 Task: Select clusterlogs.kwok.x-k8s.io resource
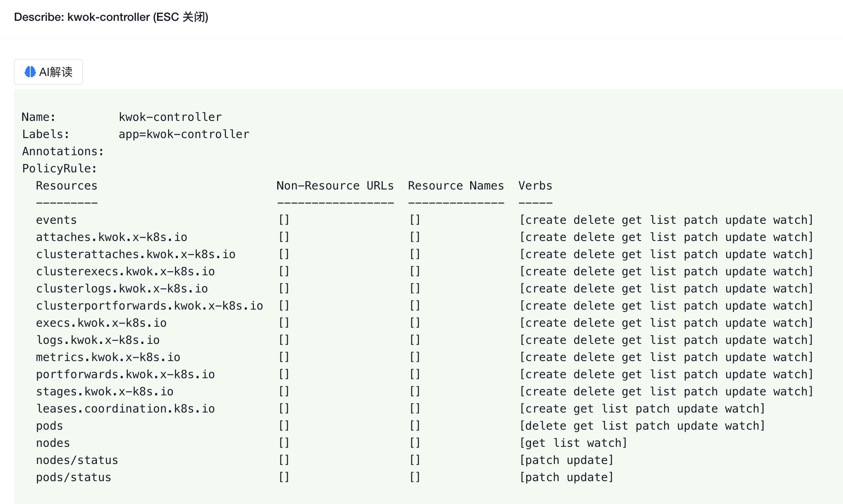pos(122,289)
